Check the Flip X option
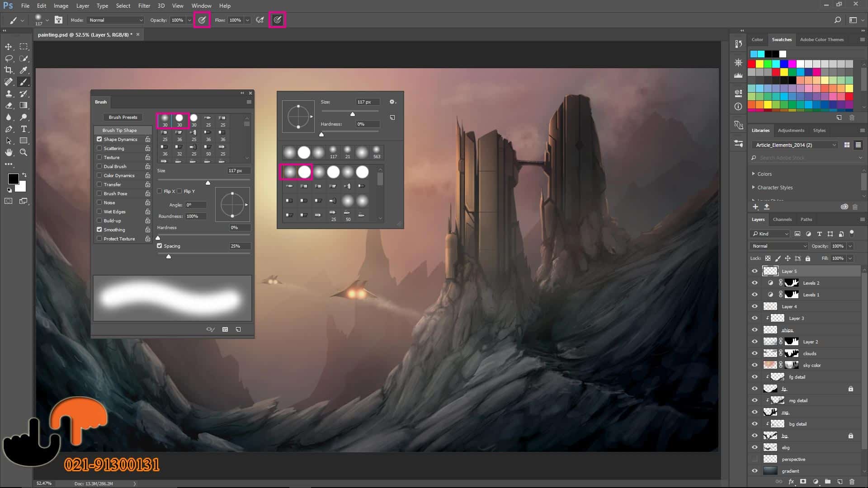Viewport: 868px width, 488px height. [x=160, y=191]
